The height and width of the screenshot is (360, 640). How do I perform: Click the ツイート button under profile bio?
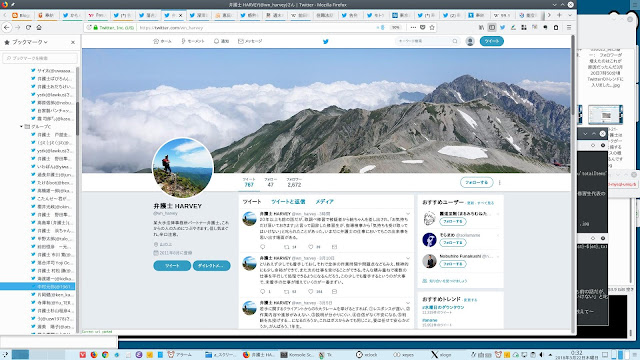pyautogui.click(x=172, y=266)
